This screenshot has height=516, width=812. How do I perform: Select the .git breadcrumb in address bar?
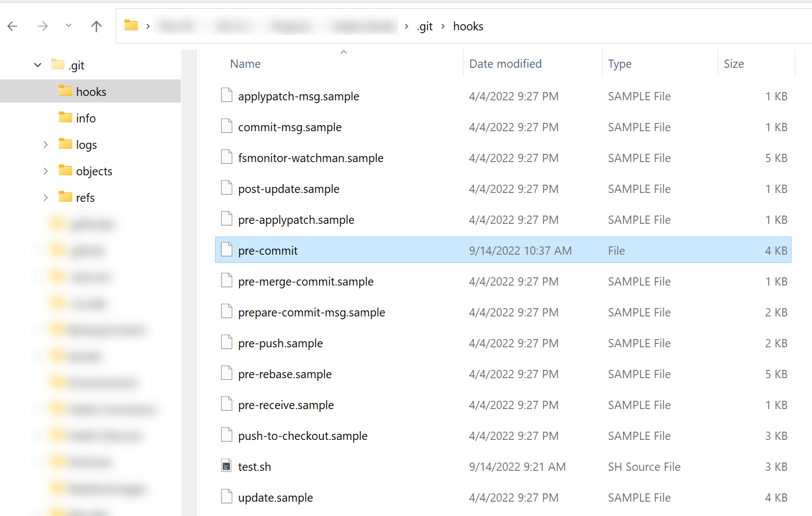click(x=425, y=26)
